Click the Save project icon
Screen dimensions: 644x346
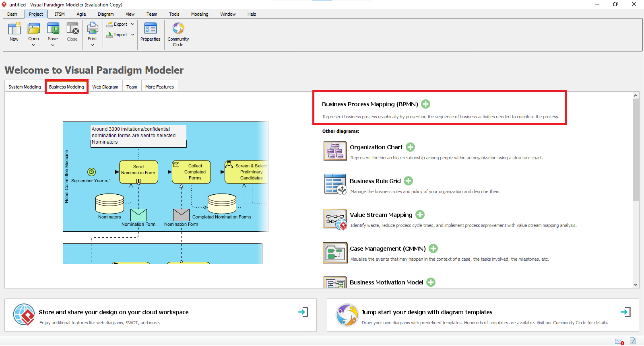point(53,29)
